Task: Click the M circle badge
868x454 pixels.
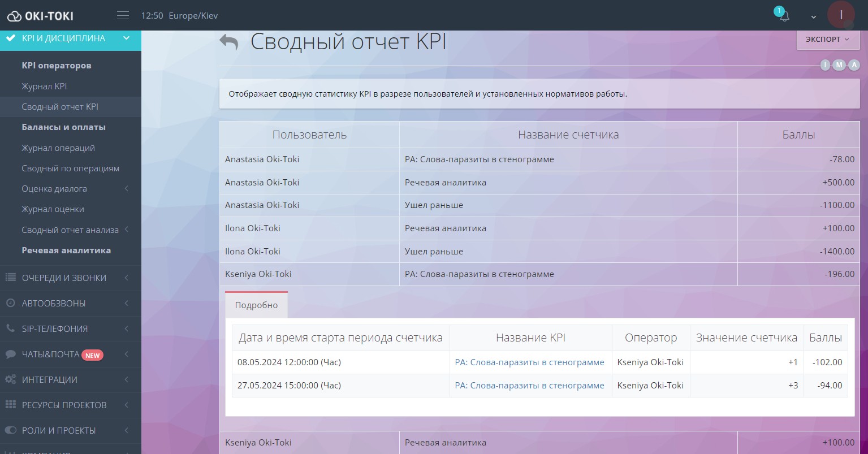Action: [x=839, y=65]
